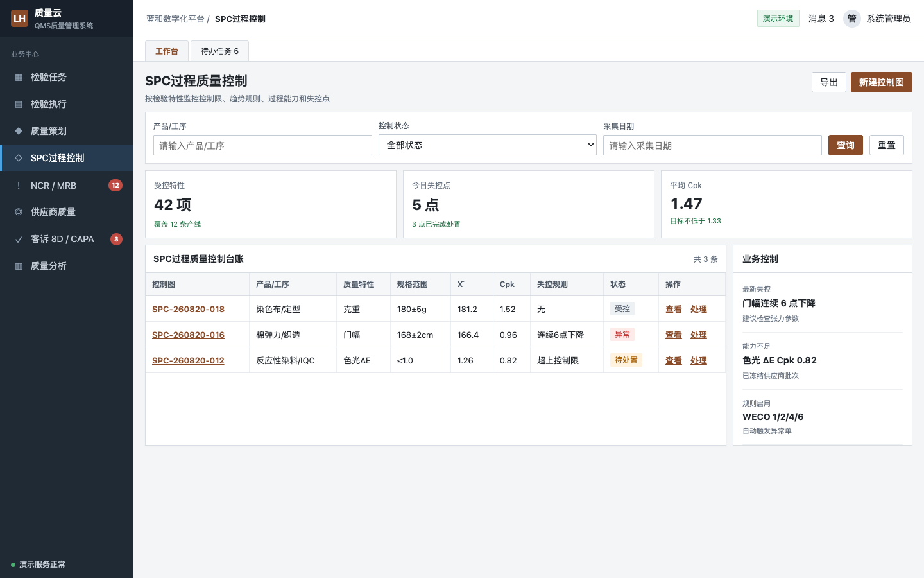Click the 质量分析 sidebar icon
The height and width of the screenshot is (578, 924).
[x=19, y=266]
